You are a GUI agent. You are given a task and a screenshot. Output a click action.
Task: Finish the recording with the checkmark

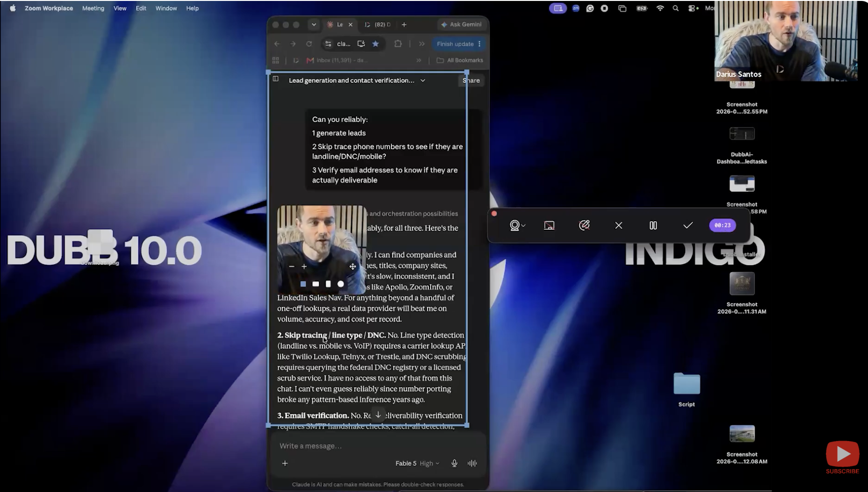(x=687, y=225)
